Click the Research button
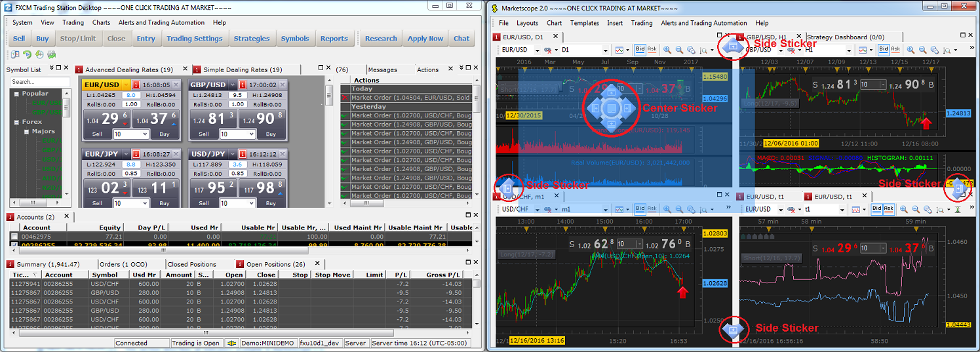 coord(381,39)
